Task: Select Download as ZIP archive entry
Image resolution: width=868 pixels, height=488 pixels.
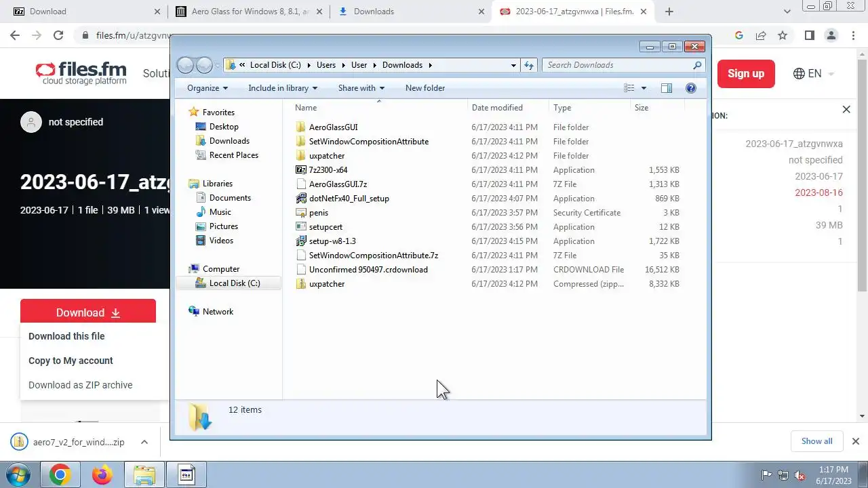Action: tap(81, 385)
